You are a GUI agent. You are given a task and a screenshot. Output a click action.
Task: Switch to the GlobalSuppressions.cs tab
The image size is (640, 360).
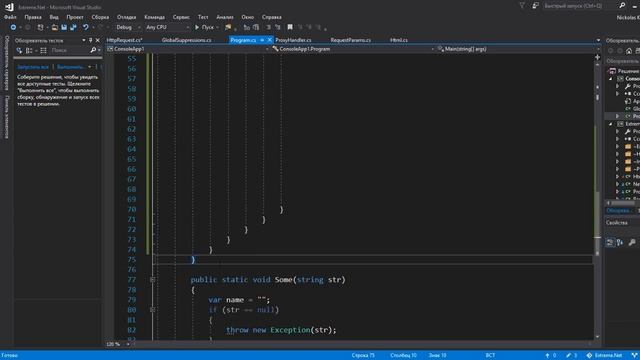pyautogui.click(x=187, y=40)
